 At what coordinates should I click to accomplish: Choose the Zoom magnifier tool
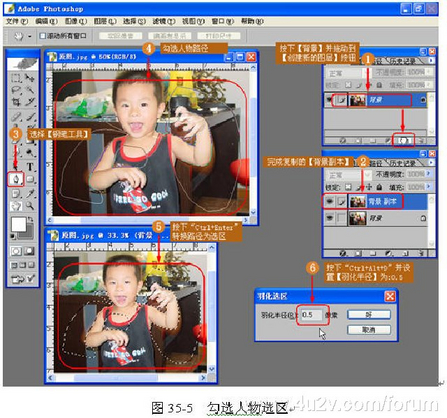pyautogui.click(x=30, y=206)
